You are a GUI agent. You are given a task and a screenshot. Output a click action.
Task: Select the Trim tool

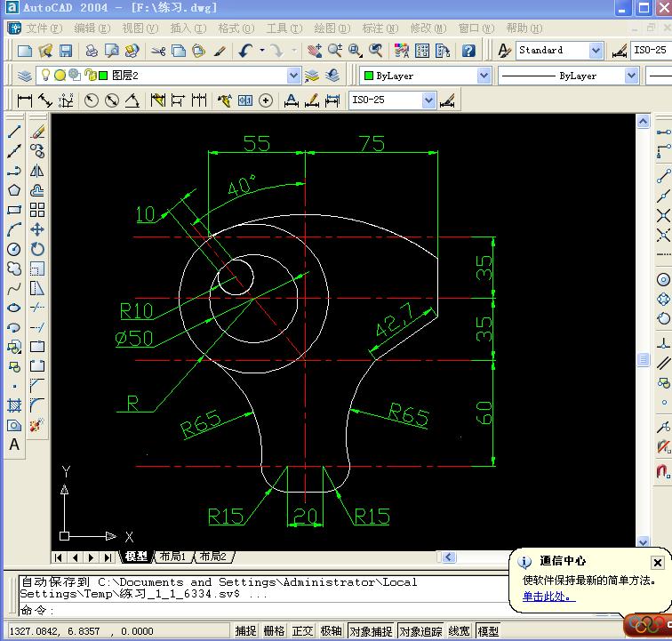(x=37, y=308)
